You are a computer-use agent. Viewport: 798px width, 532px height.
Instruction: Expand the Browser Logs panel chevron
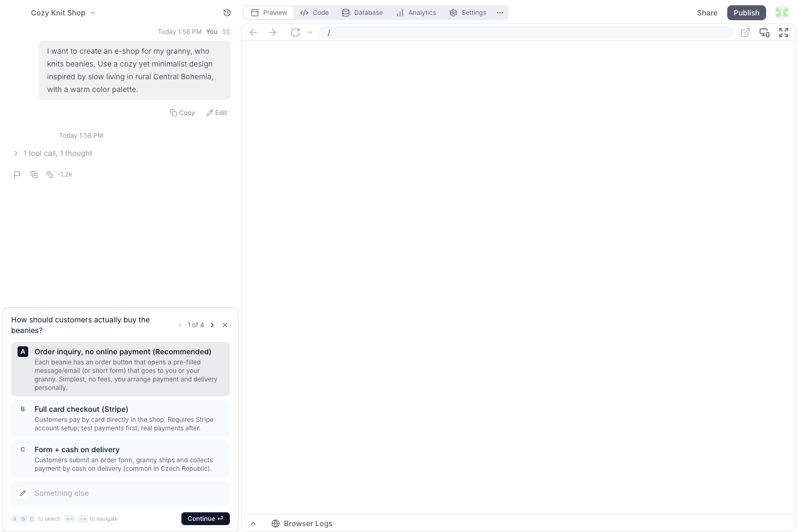click(x=253, y=523)
